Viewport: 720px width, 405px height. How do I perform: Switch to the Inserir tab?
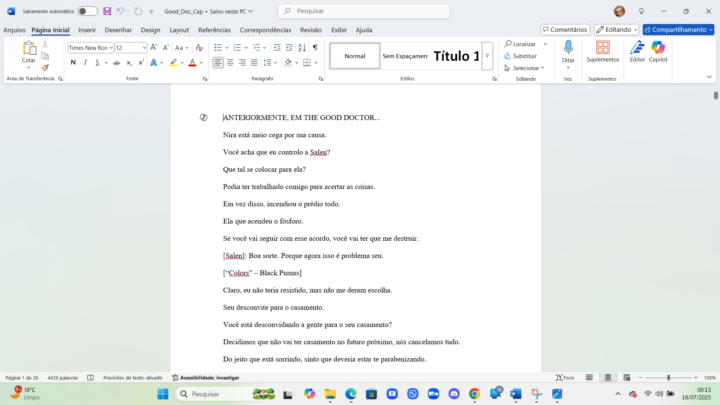point(87,30)
